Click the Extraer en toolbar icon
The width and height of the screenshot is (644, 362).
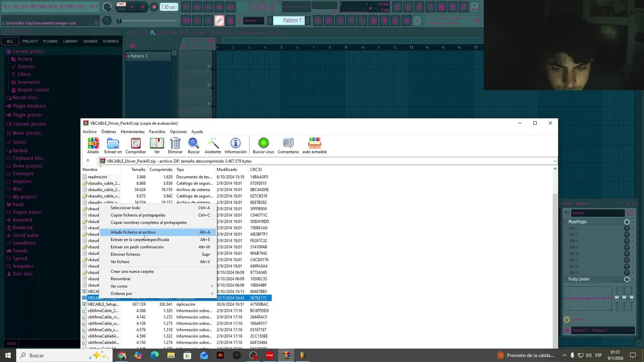113,145
